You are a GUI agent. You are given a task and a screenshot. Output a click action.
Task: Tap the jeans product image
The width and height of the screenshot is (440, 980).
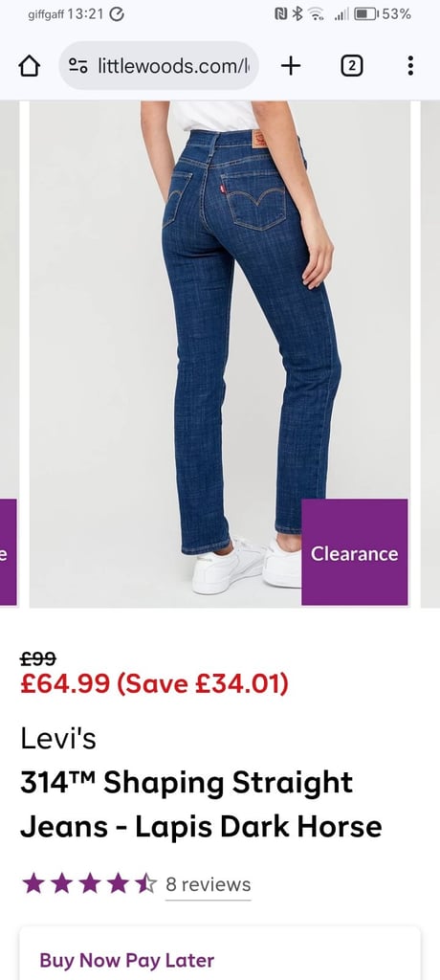pos(219,354)
